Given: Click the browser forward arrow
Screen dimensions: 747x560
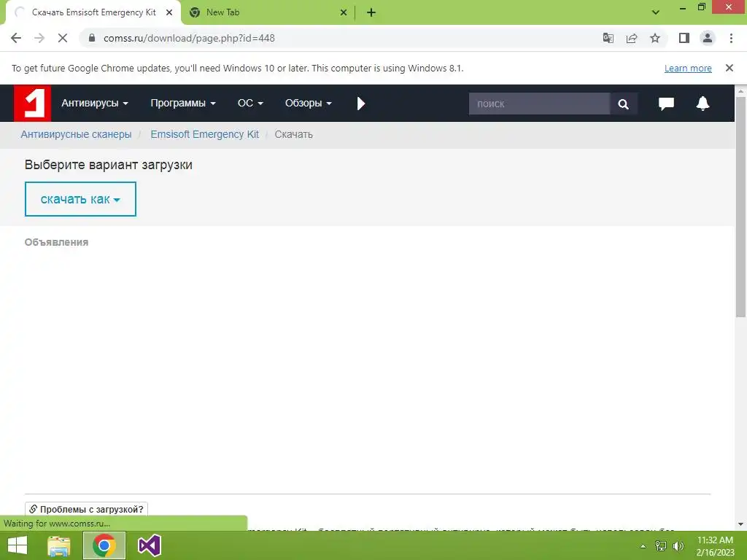Looking at the screenshot, I should point(39,38).
